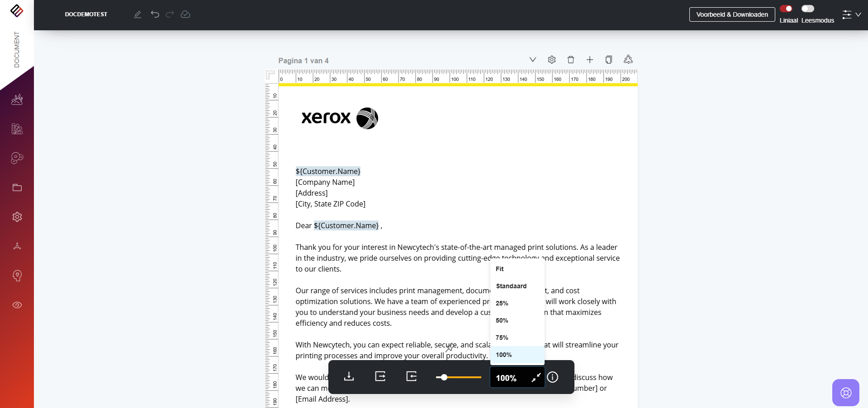
Task: Duplicate the page using the copy icon
Action: 608,60
